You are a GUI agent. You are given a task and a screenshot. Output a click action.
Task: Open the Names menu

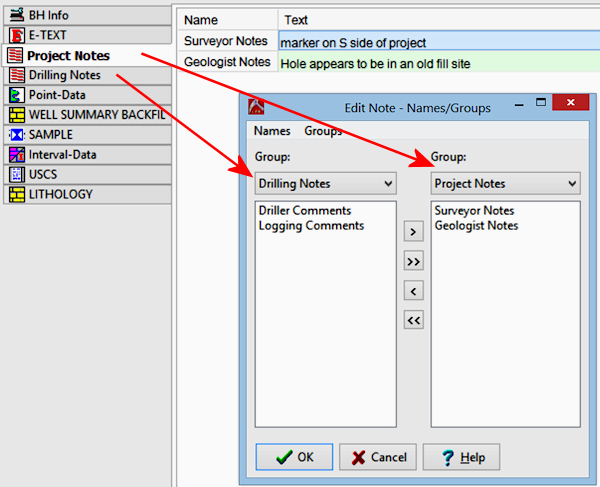point(272,131)
